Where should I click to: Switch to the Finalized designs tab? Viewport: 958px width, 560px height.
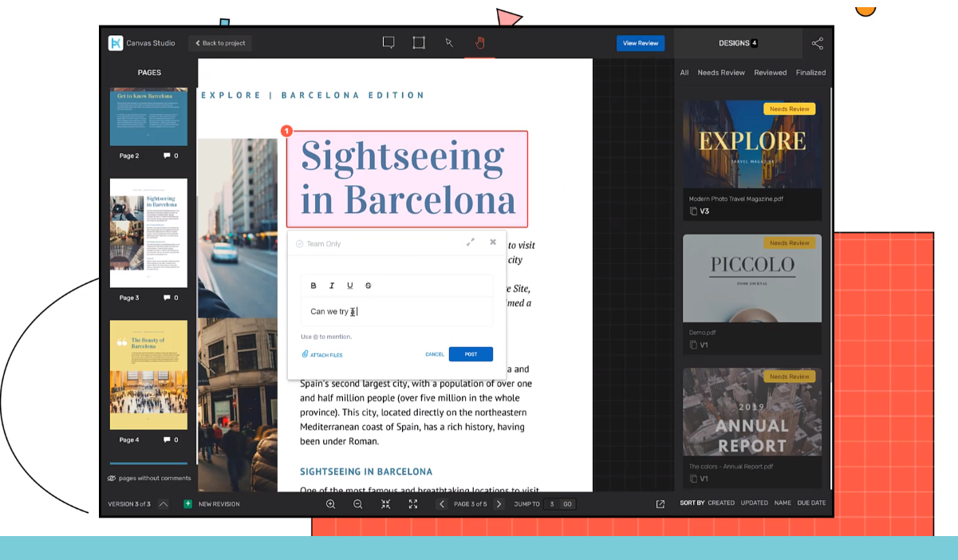(x=810, y=73)
